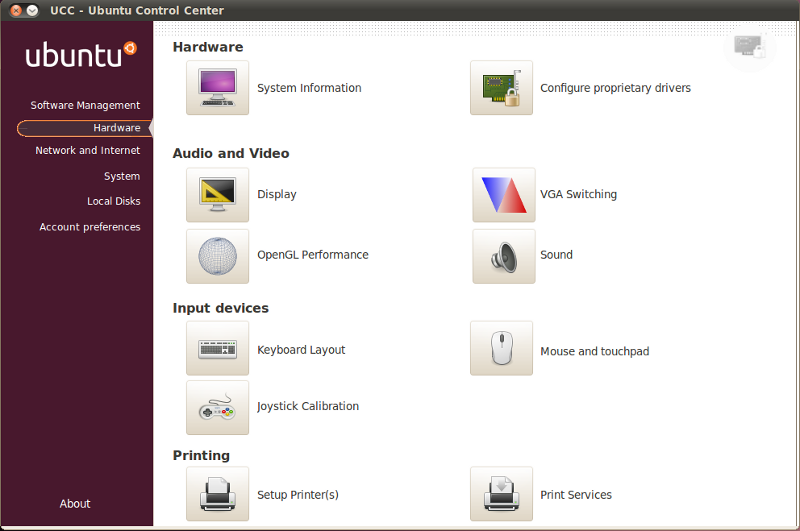This screenshot has height=531, width=800.
Task: Click the faded hardware icon in top-right corner
Action: click(x=749, y=46)
